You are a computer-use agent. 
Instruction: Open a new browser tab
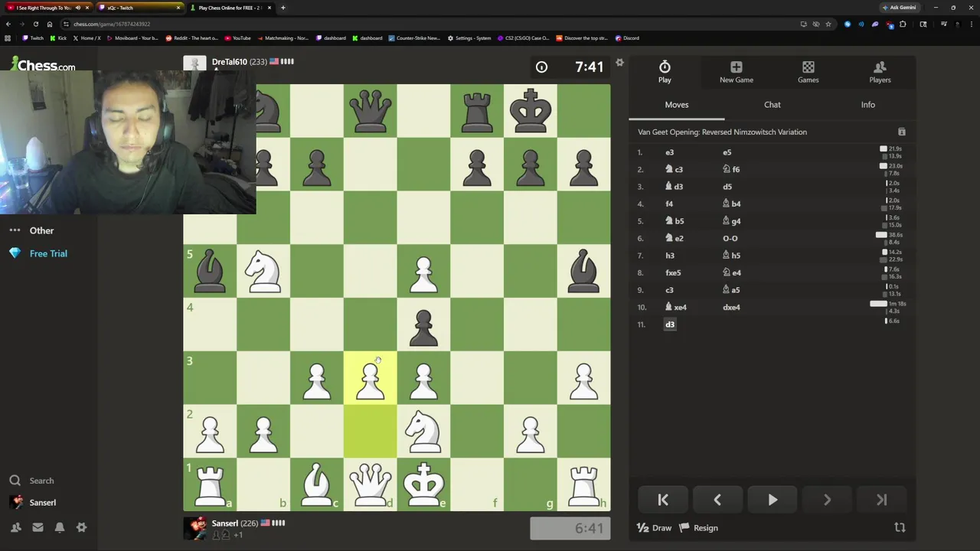[x=283, y=8]
